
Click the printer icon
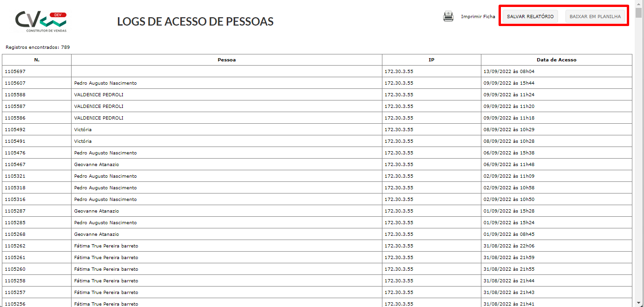[448, 16]
